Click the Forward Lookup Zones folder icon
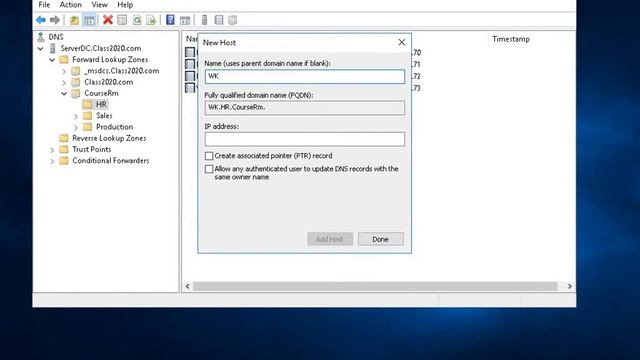The height and width of the screenshot is (360, 640). click(64, 60)
